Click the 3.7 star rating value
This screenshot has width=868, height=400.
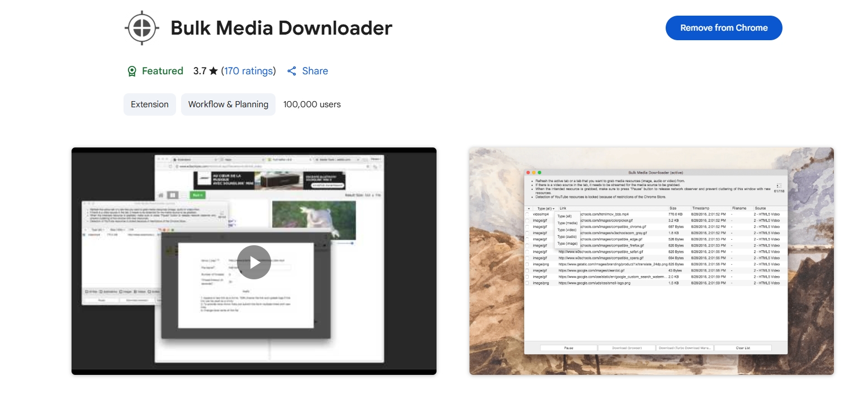coord(205,71)
